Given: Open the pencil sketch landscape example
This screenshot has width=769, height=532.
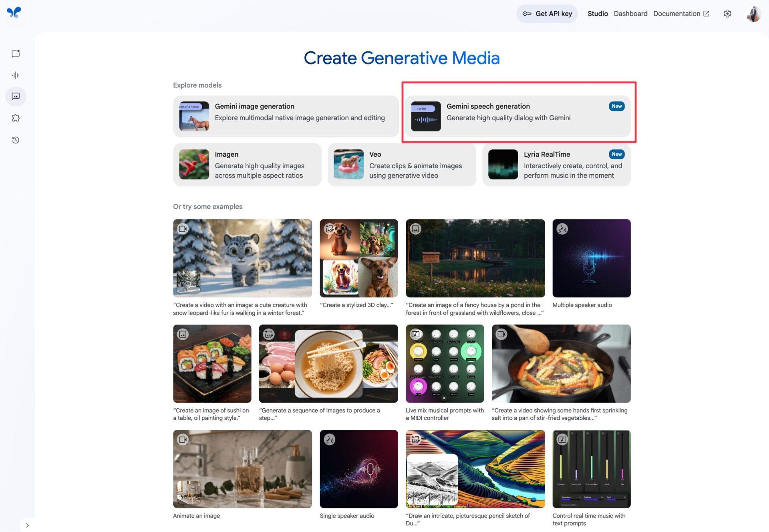Looking at the screenshot, I should (475, 469).
